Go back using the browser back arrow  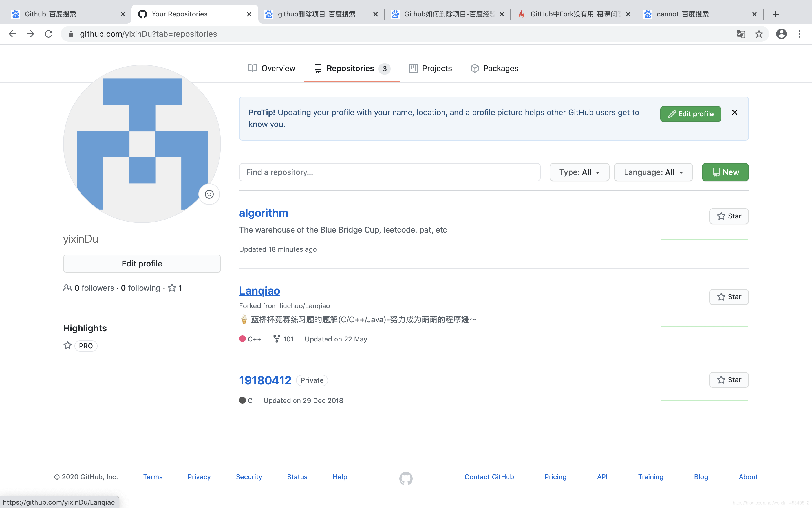(x=12, y=34)
